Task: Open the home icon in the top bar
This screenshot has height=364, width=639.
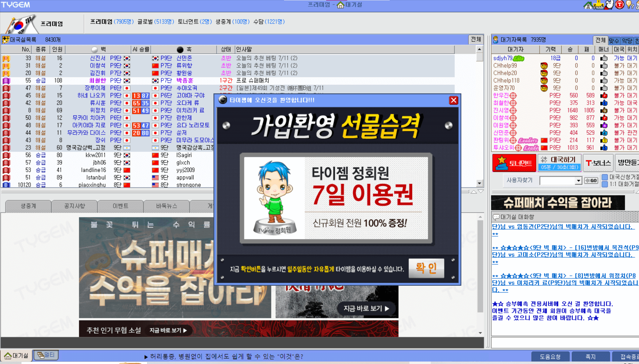Action: 588,5
